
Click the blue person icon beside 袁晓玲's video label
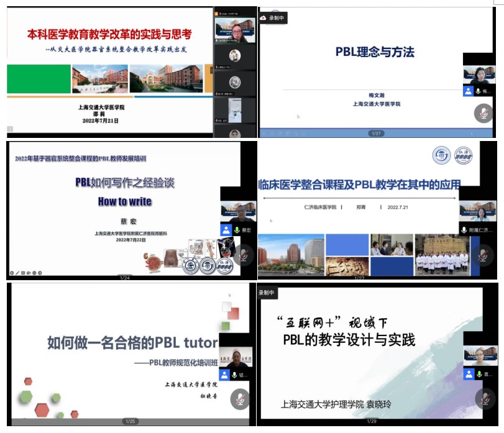468,375
